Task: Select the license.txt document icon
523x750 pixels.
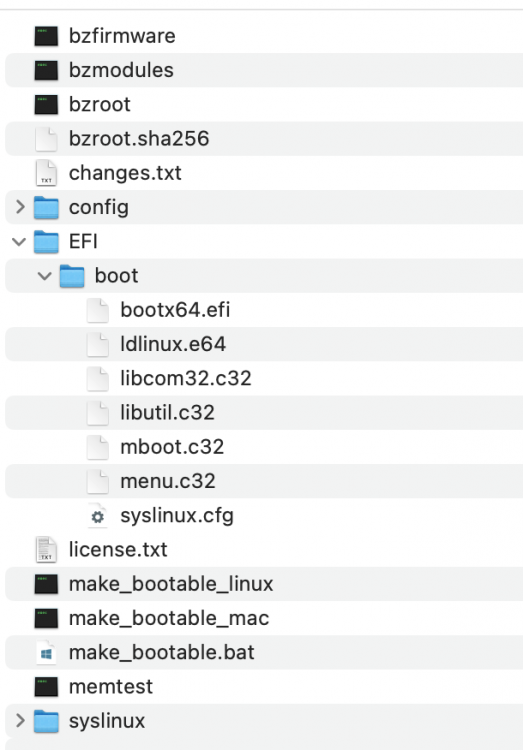Action: (x=46, y=550)
